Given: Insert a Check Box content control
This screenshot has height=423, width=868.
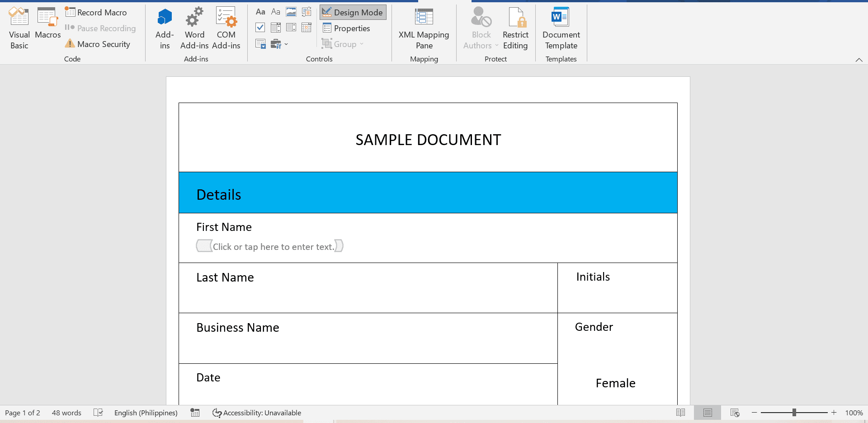Looking at the screenshot, I should (260, 28).
